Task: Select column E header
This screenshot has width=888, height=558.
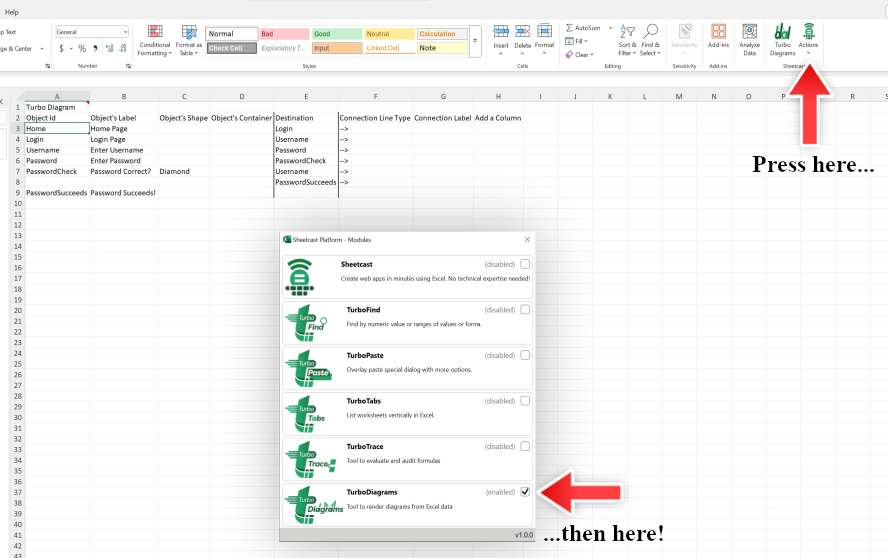Action: 306,96
